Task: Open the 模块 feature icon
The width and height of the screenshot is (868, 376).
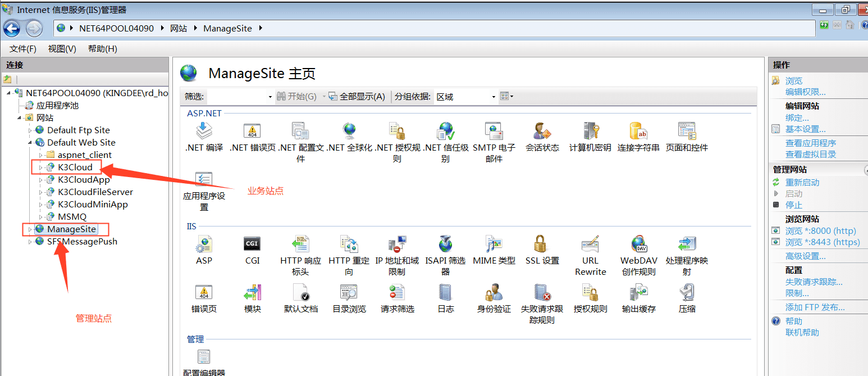Action: pos(252,292)
